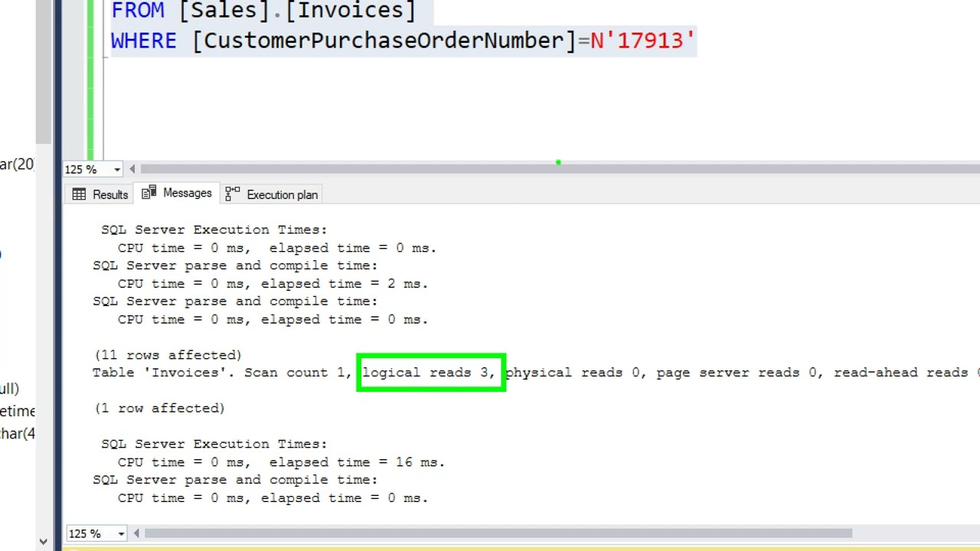
Task: Click the Results tab grid icon
Action: 79,194
